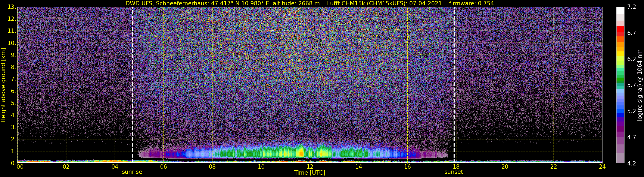Image resolution: width=644 pixels, height=177 pixels.
Task: Select the time-axis tick label "24"
Action: (x=602, y=167)
